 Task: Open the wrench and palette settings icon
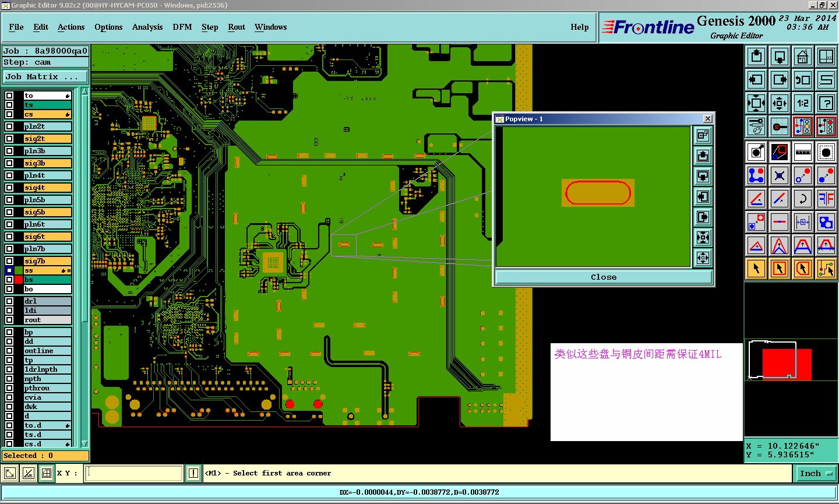756,126
